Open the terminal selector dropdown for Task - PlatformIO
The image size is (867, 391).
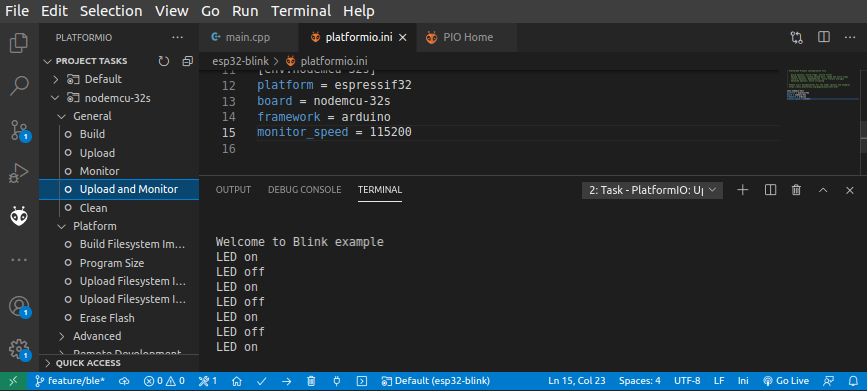click(652, 190)
